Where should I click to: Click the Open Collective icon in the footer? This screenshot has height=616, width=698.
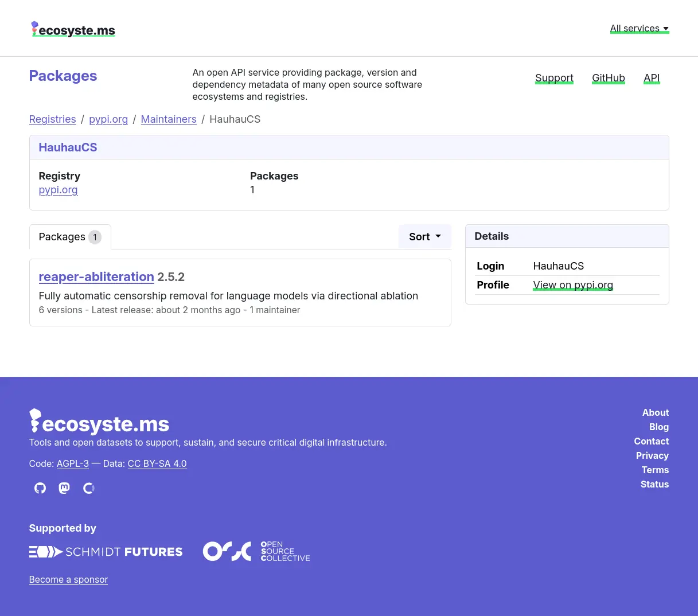click(x=88, y=488)
